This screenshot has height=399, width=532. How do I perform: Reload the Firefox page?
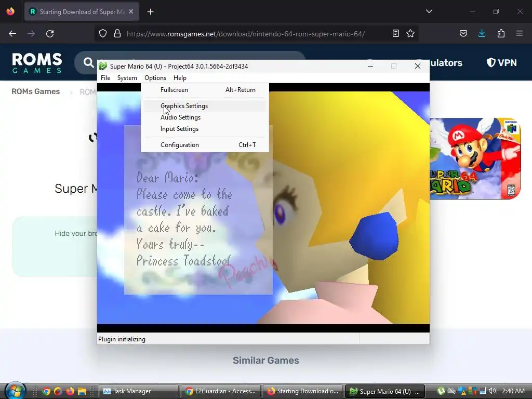coord(50,34)
